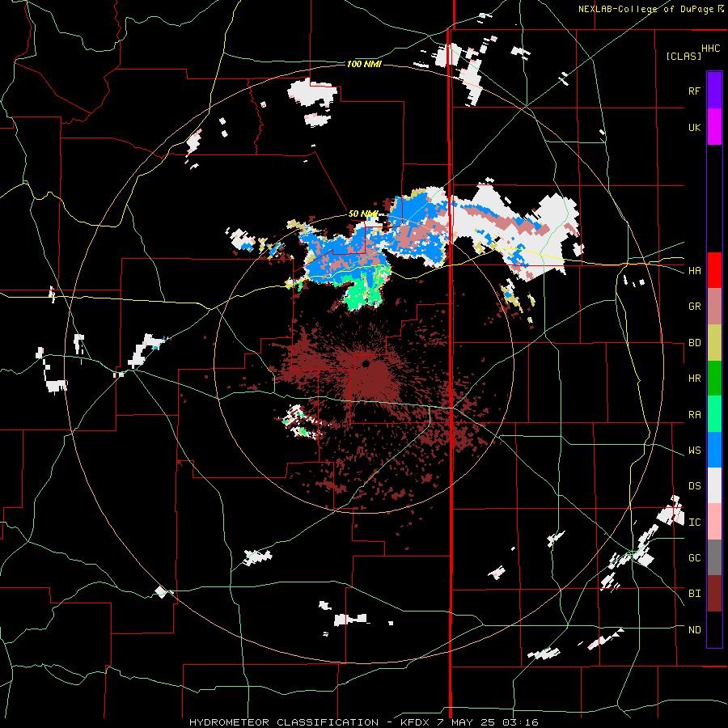Screen dimensions: 728x728
Task: Select the BD big drops swatch
Action: pyautogui.click(x=714, y=343)
